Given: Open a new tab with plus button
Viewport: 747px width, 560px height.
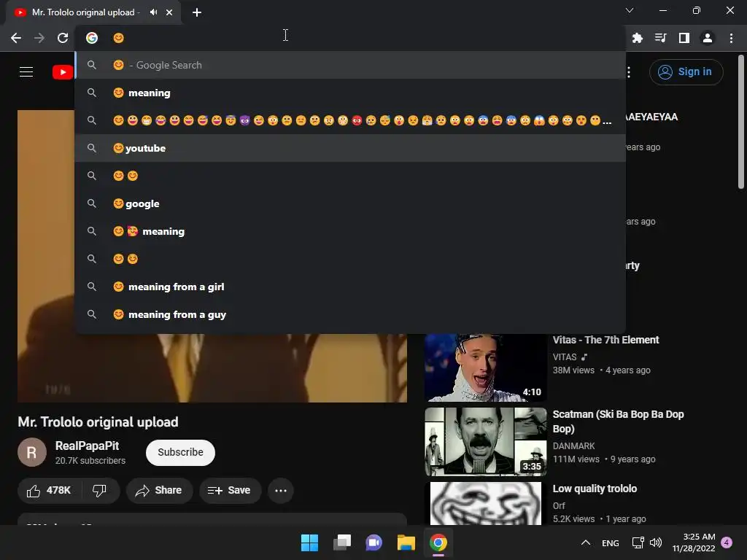Looking at the screenshot, I should (x=197, y=12).
